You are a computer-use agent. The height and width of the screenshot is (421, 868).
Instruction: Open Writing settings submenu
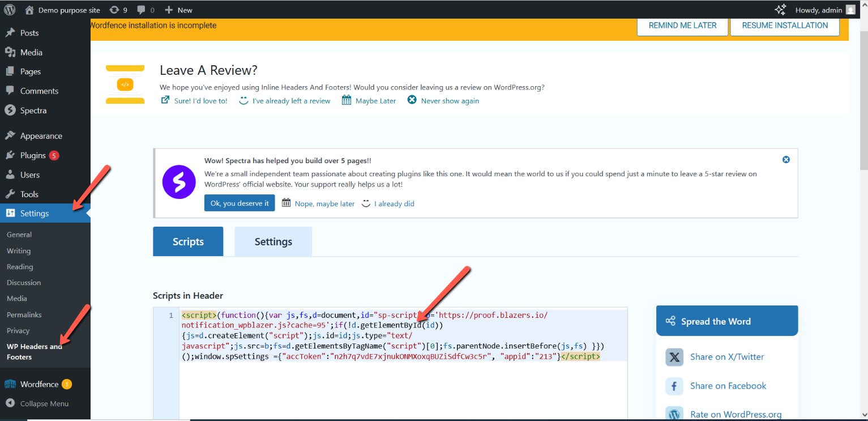[19, 251]
